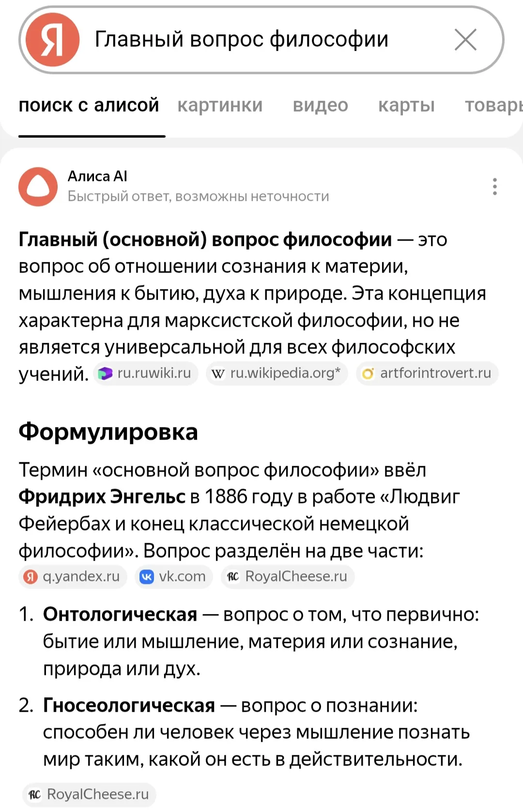Open the Алиса AI avatar icon
The height and width of the screenshot is (812, 523).
tap(38, 186)
